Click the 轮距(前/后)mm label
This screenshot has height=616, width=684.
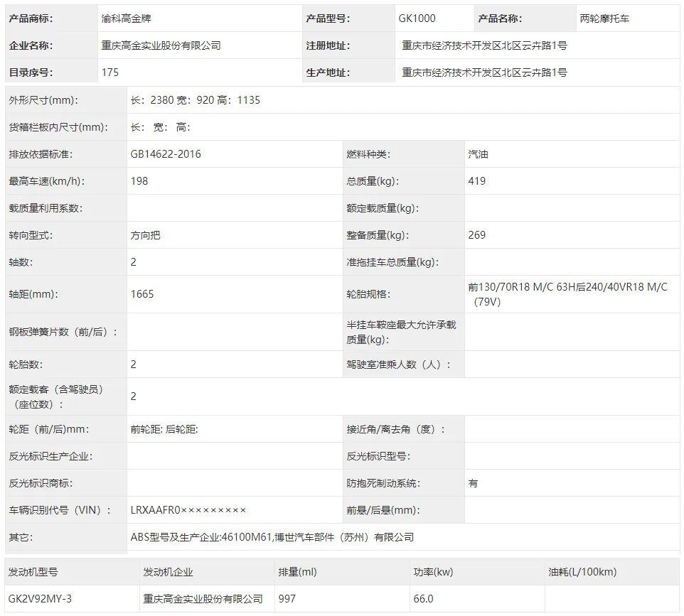49,429
